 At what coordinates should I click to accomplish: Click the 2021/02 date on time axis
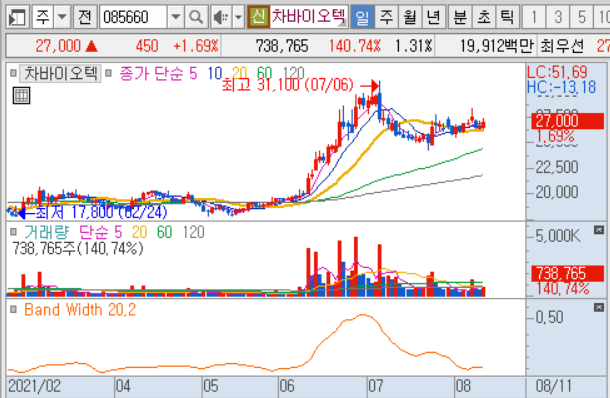pyautogui.click(x=34, y=386)
